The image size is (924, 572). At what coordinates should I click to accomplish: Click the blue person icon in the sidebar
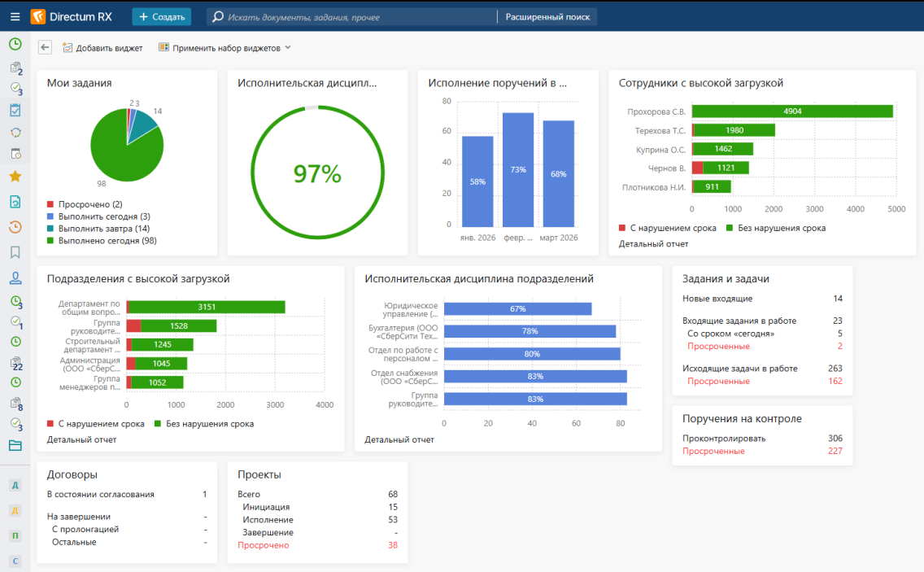tap(15, 277)
